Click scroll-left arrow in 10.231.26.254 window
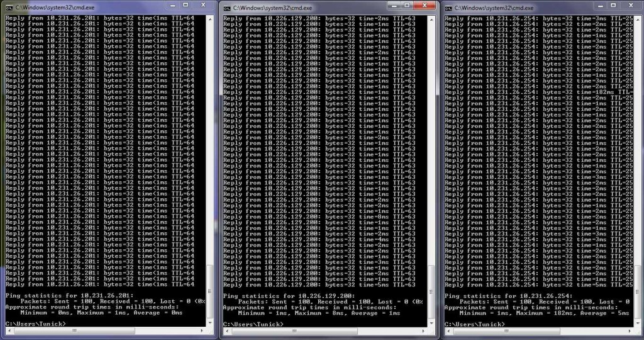This screenshot has height=340, width=644. pos(448,331)
